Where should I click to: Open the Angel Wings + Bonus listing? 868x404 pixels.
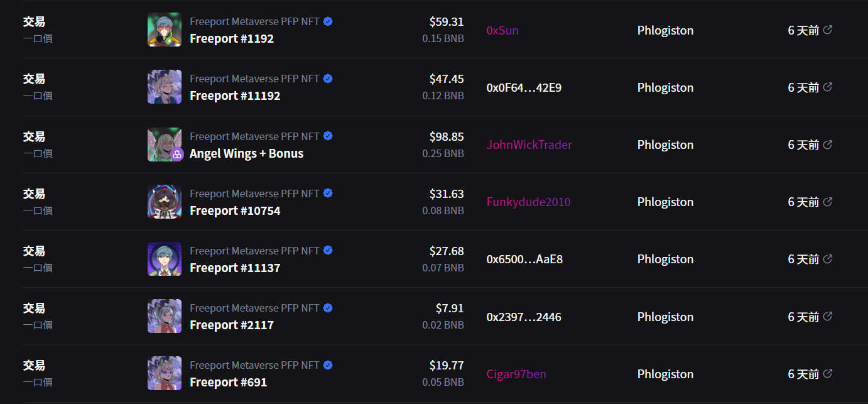[246, 153]
